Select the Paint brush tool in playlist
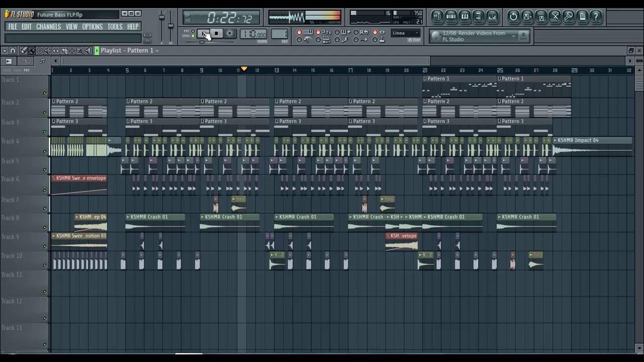 pos(32,51)
